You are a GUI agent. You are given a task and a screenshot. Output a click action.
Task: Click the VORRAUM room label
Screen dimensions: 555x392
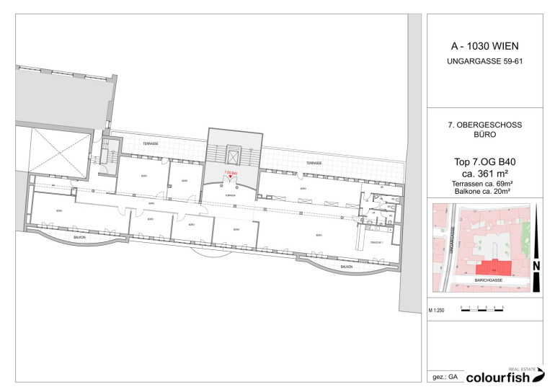click(x=231, y=195)
